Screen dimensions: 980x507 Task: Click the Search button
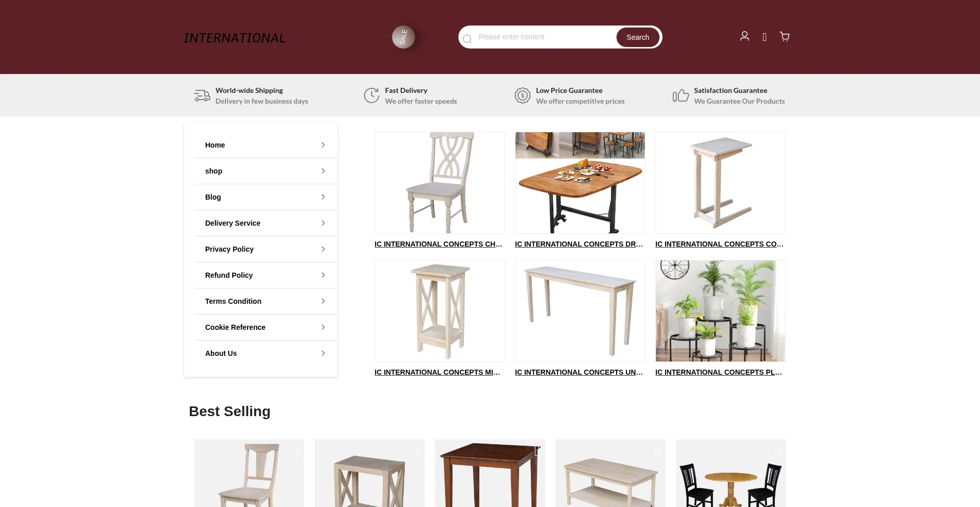tap(638, 37)
